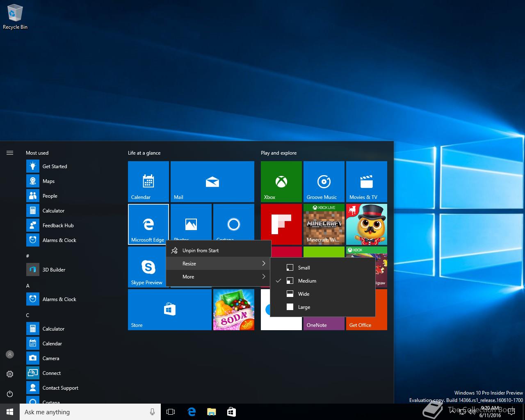Open Calculator under Most used
The width and height of the screenshot is (525, 420).
[74, 210]
